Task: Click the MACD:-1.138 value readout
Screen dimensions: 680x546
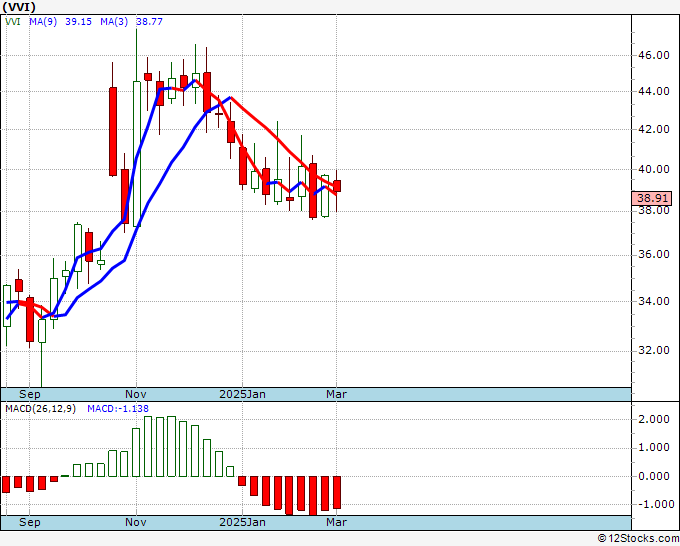Action: pos(118,409)
